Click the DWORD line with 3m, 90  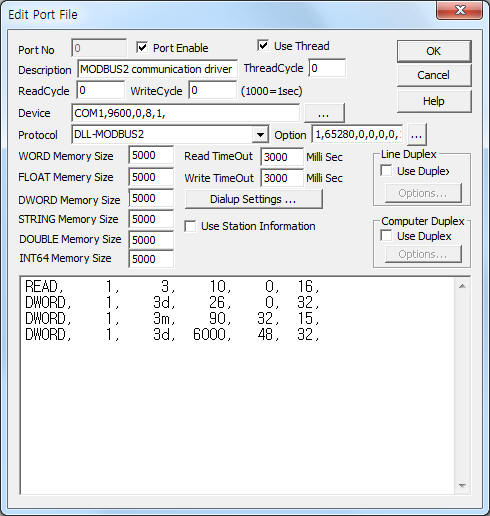pos(172,318)
